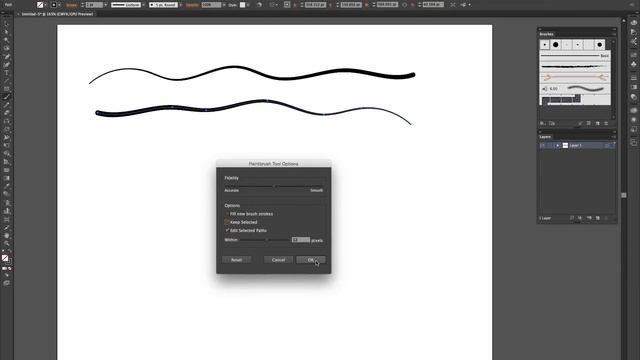Select the Hand tool
The height and width of the screenshot is (360, 640).
click(x=7, y=236)
